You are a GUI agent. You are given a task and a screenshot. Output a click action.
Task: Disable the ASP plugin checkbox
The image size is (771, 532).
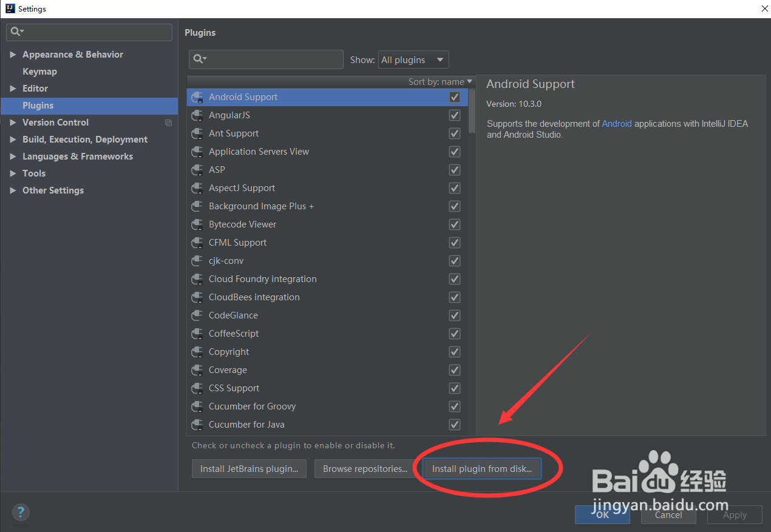coord(454,170)
